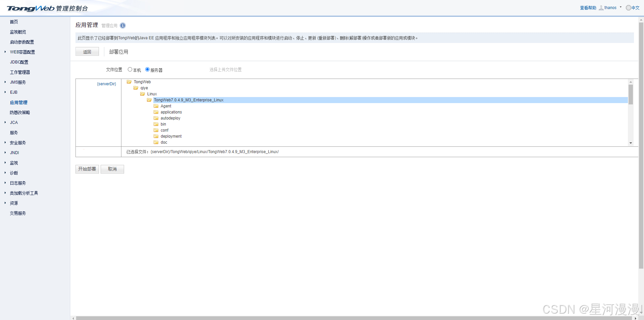Select the Agent folder in tree
This screenshot has height=320, width=644.
(166, 106)
